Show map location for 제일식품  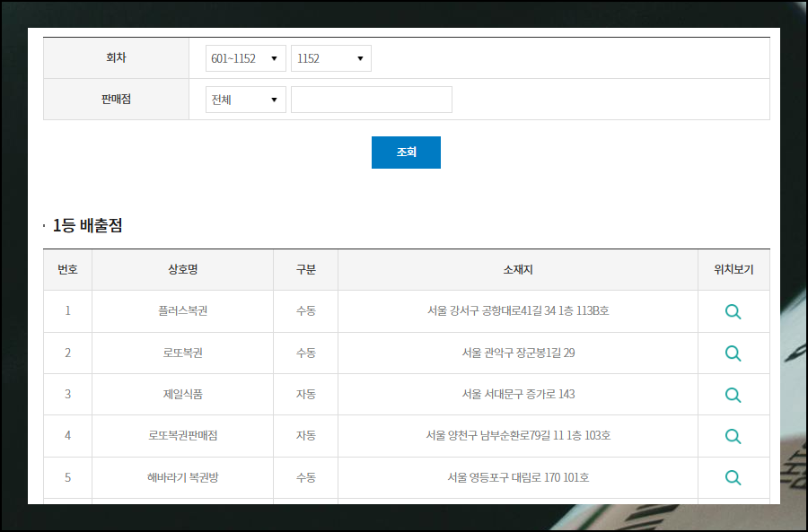733,395
